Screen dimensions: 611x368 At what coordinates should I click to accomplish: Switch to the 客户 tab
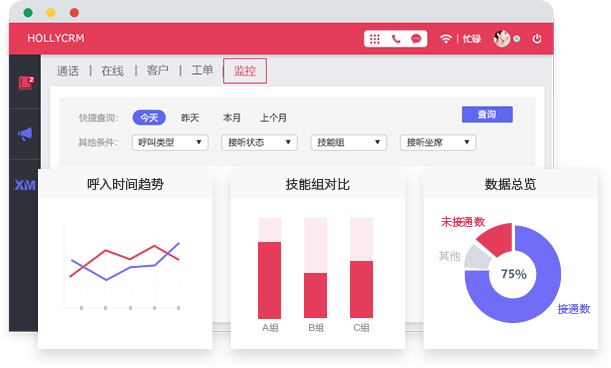tap(157, 71)
